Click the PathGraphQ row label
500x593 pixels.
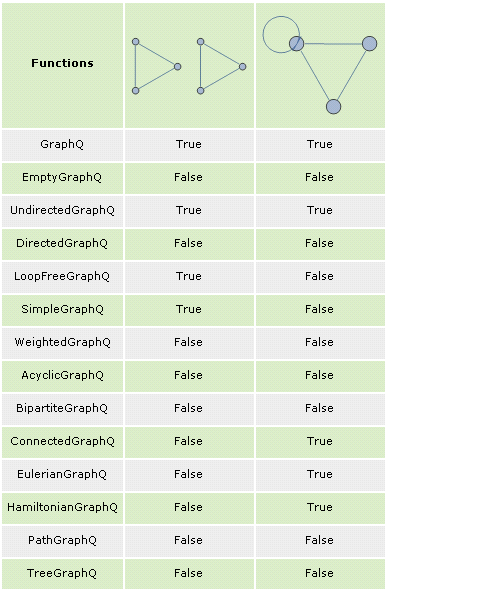click(62, 540)
